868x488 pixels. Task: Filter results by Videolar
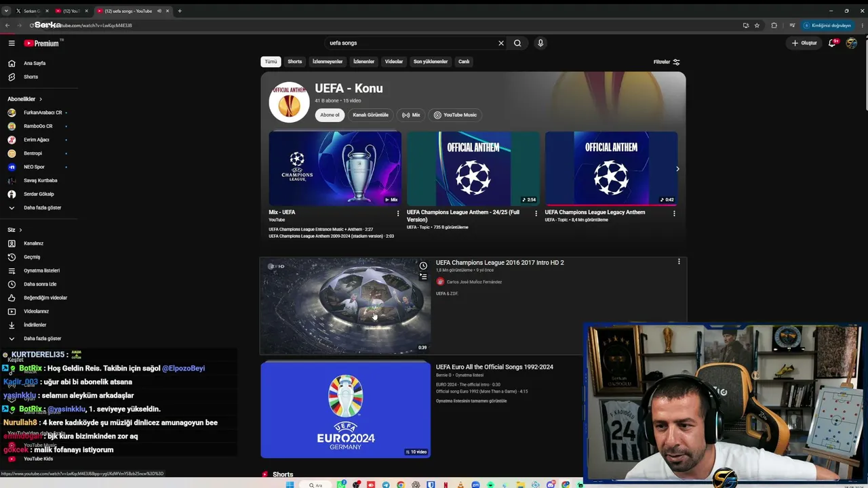[x=394, y=62]
